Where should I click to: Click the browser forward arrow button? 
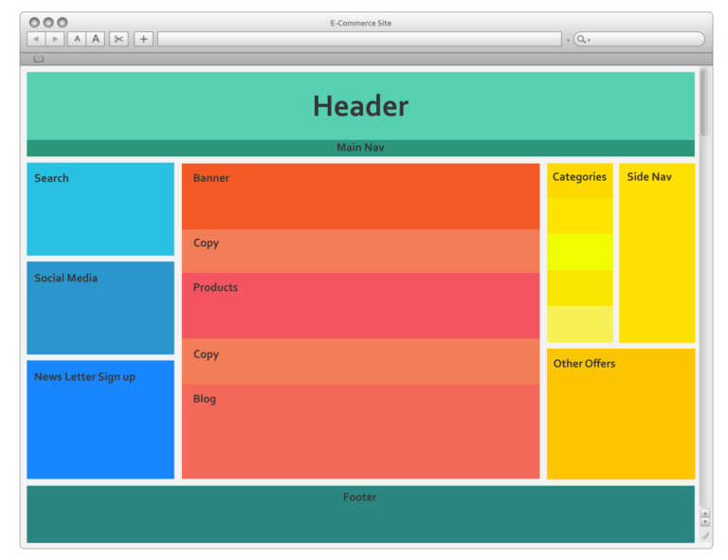coord(55,39)
